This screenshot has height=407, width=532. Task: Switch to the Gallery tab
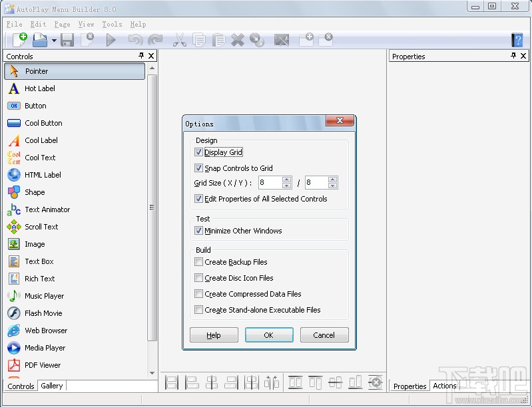(52, 386)
